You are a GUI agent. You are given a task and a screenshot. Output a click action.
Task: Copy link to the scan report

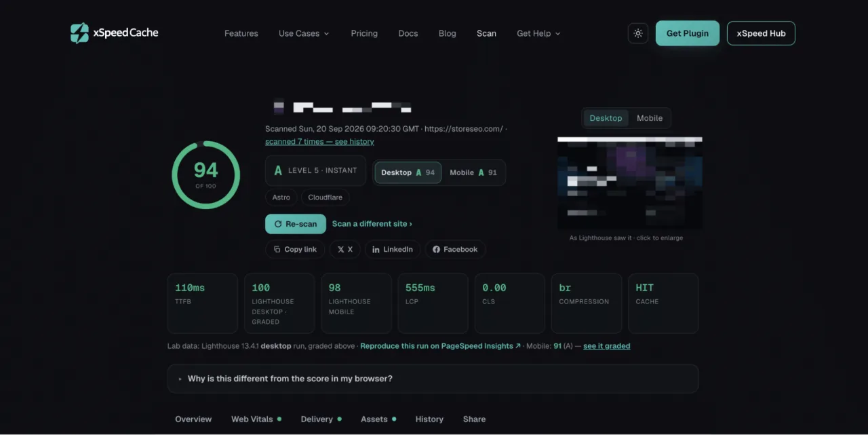coord(295,250)
